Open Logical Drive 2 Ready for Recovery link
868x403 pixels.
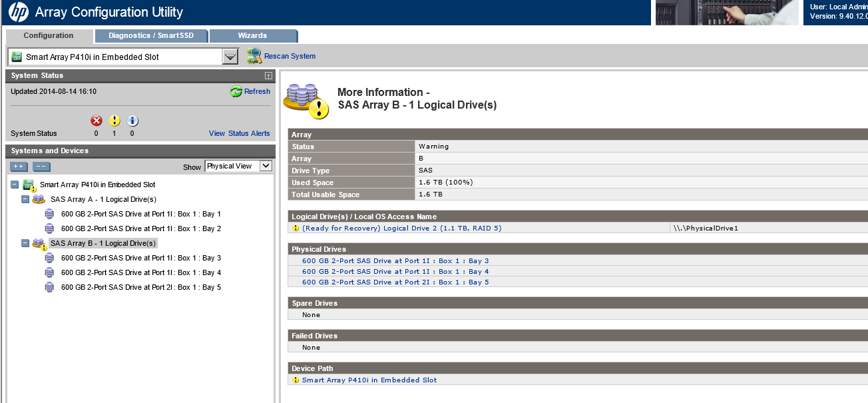pyautogui.click(x=402, y=228)
